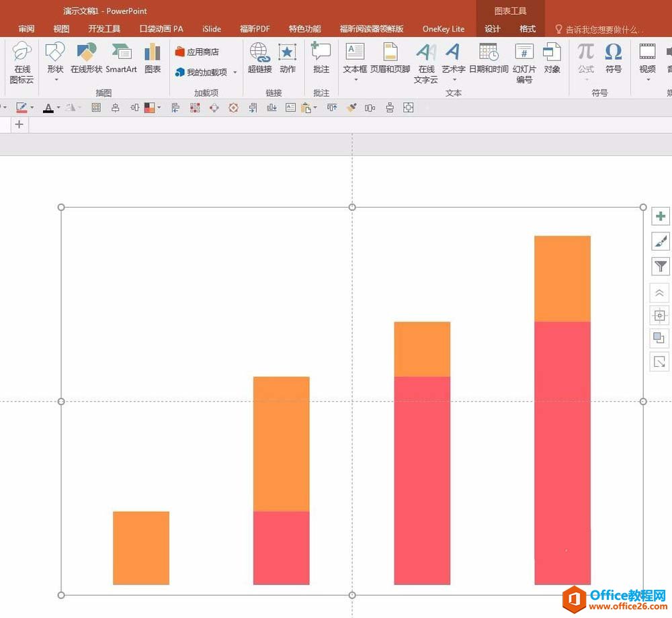Open the Developer (开发工具) tab
The height and width of the screenshot is (618, 672).
pos(104,29)
